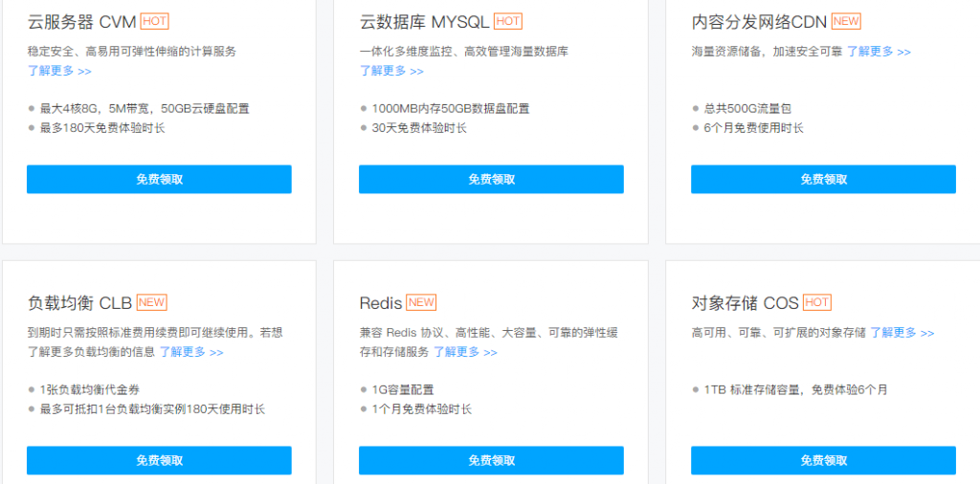Click text 6个月免费使用时长
This screenshot has width=980, height=484.
click(x=754, y=128)
